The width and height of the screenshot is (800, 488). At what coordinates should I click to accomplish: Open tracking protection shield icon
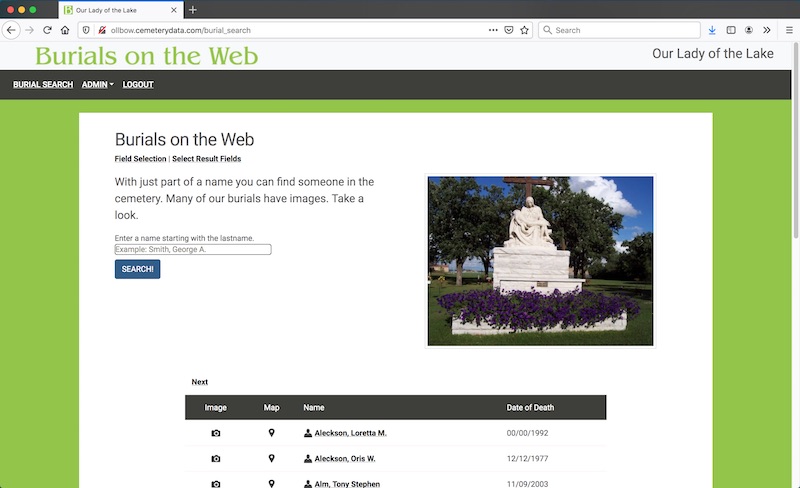point(86,30)
